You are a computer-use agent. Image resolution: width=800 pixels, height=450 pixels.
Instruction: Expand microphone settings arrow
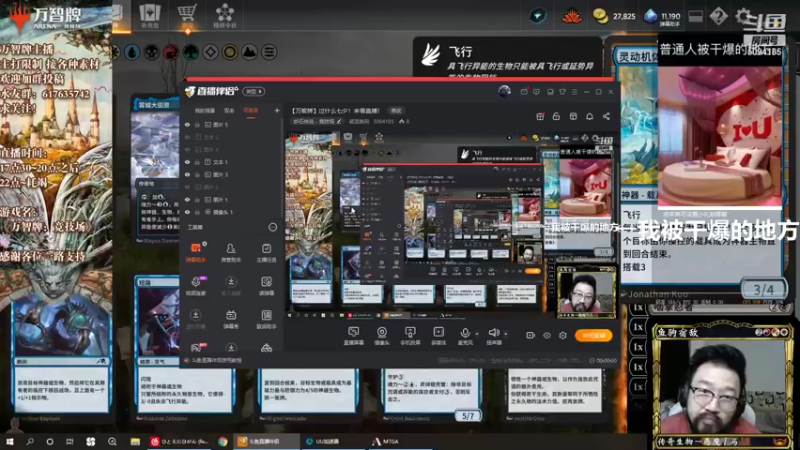[x=477, y=334]
